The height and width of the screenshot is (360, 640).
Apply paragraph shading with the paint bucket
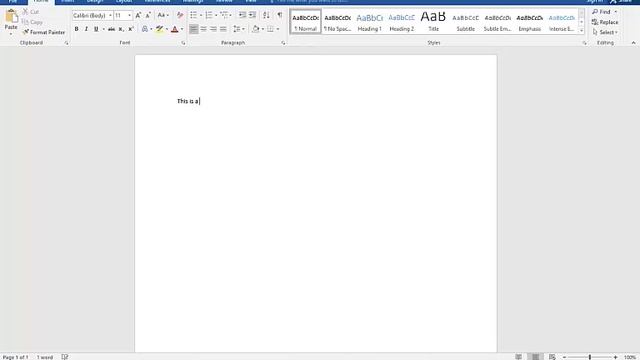pyautogui.click(x=256, y=29)
